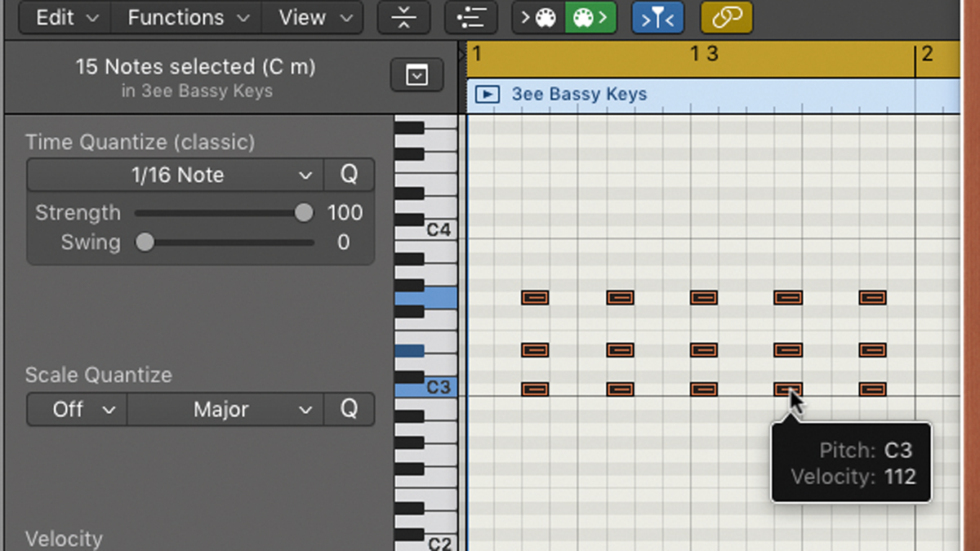Screen dimensions: 980x551
Task: Select first note in top row
Action: pyautogui.click(x=535, y=298)
